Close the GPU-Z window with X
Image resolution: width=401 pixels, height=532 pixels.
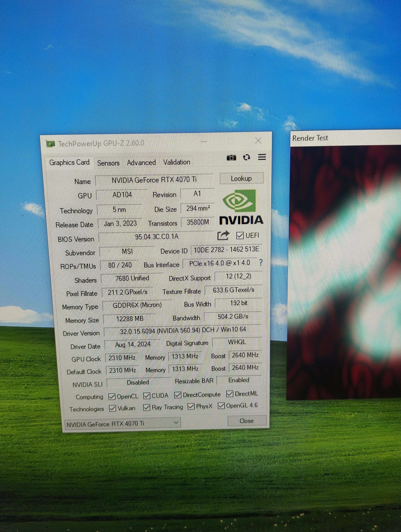[x=258, y=140]
